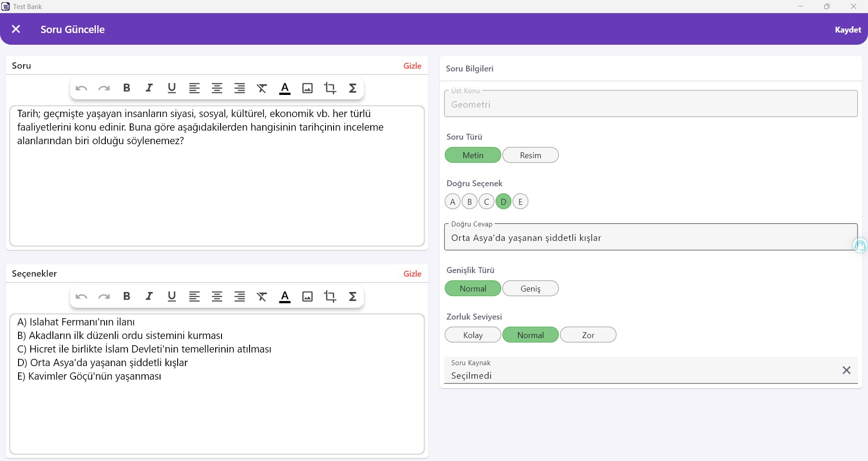Insert image in the Soru toolbar
Viewport: 868px width, 461px height.
307,88
